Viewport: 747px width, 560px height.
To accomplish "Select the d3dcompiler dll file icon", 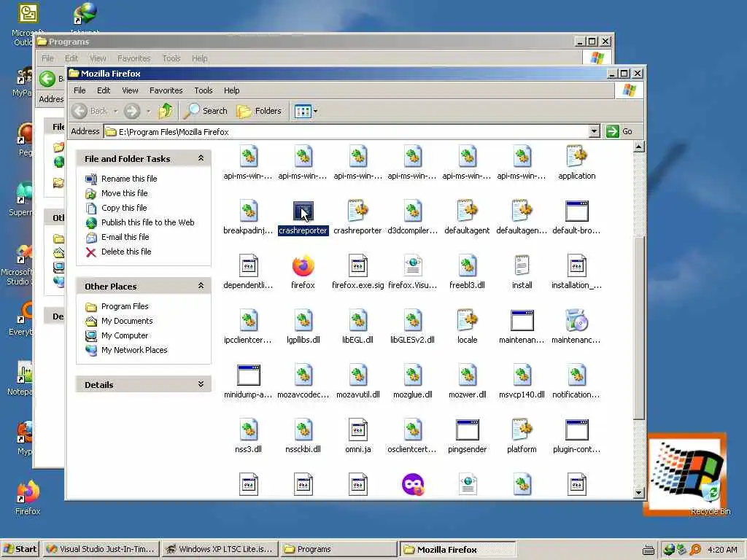I will [x=413, y=211].
